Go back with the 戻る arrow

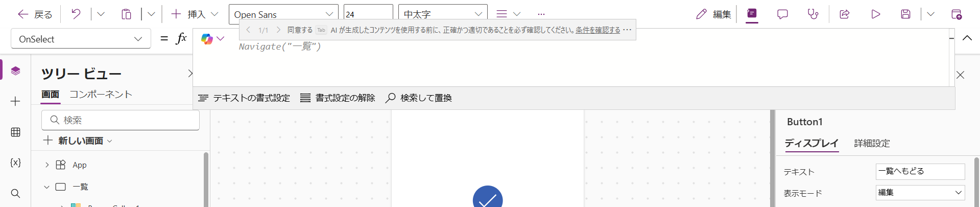[35, 14]
